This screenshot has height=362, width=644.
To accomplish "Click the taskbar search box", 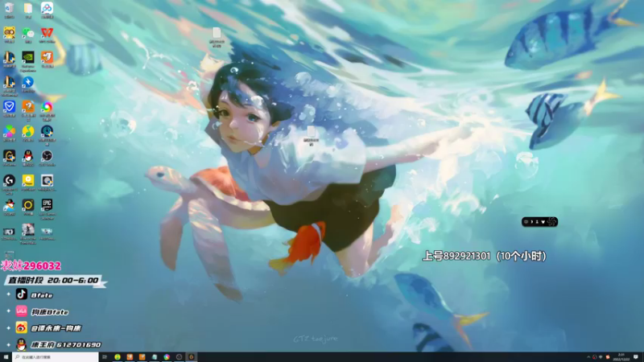I will 56,357.
